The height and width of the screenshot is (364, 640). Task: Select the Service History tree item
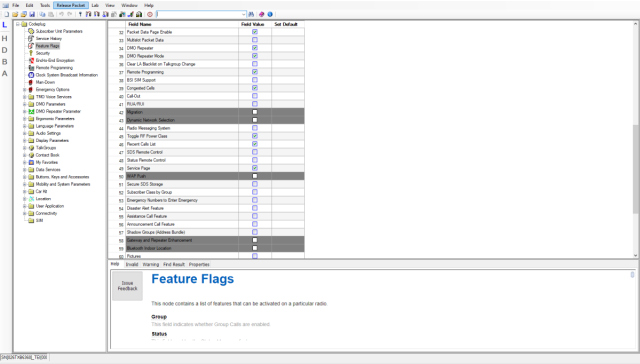[x=49, y=38]
